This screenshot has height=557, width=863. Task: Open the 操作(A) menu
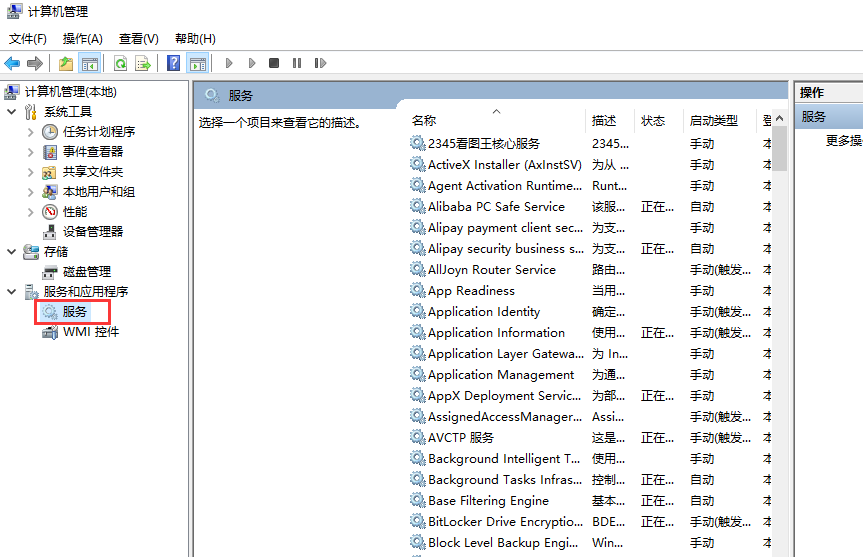(82, 39)
